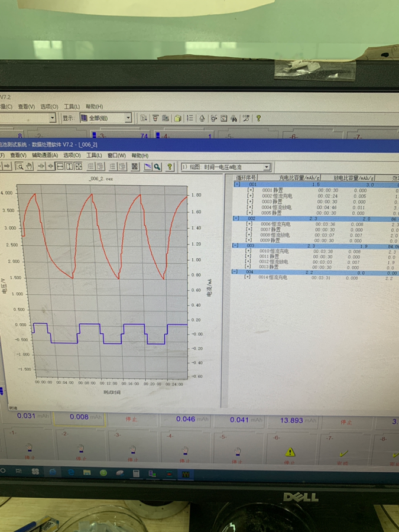The width and height of the screenshot is (399, 532).
Task: Click the 循环序号 column header
Action: point(246,177)
